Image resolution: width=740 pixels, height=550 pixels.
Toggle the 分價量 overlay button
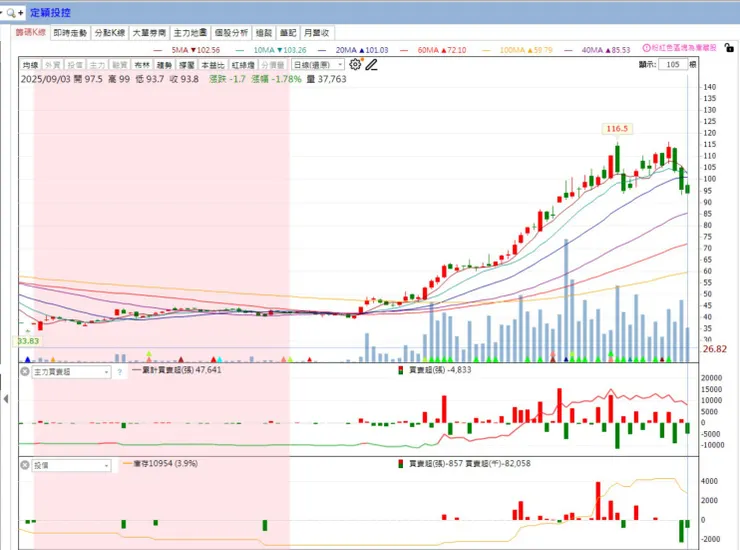coord(273,65)
